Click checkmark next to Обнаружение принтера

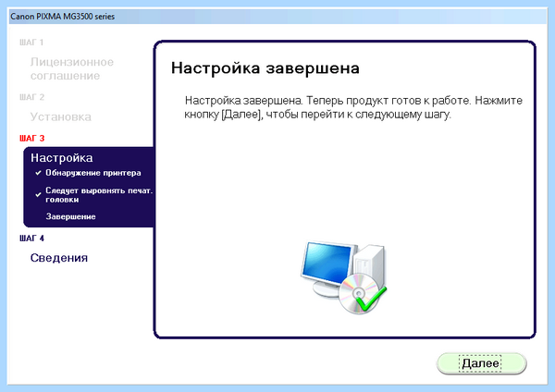tap(38, 173)
